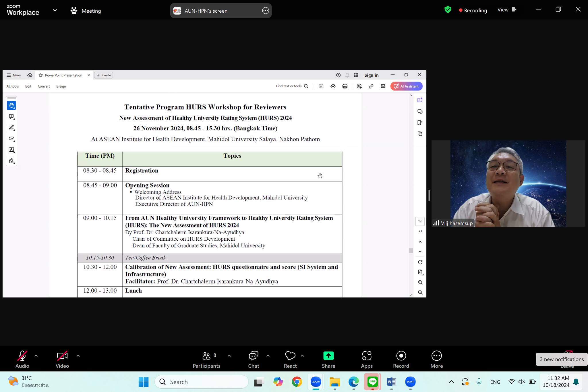Print the document with printer icon

click(345, 86)
